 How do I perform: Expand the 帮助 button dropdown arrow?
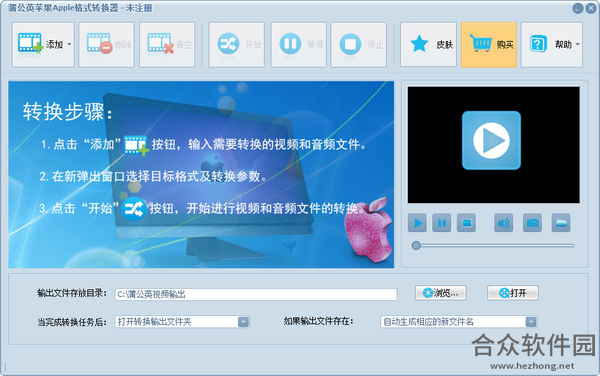click(x=577, y=44)
